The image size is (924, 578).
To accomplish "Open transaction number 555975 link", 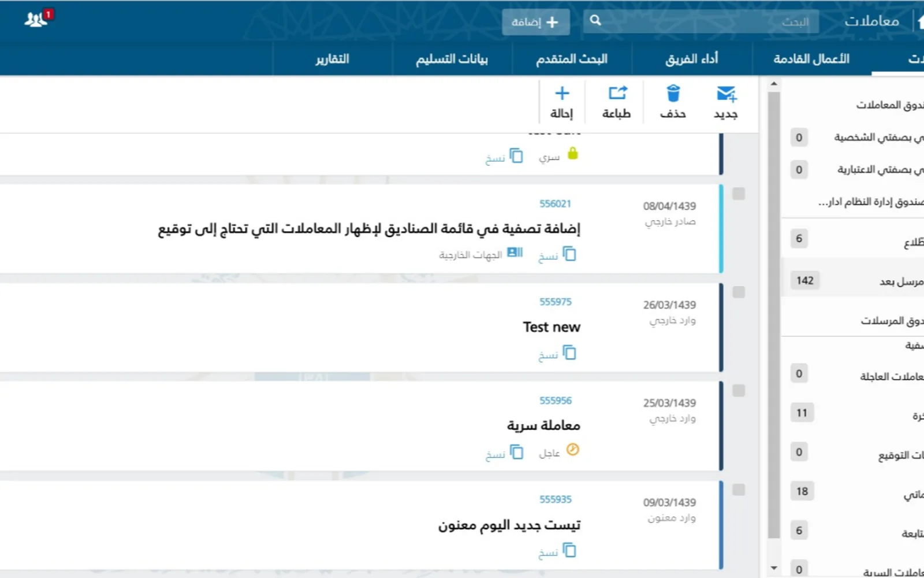I will click(555, 302).
